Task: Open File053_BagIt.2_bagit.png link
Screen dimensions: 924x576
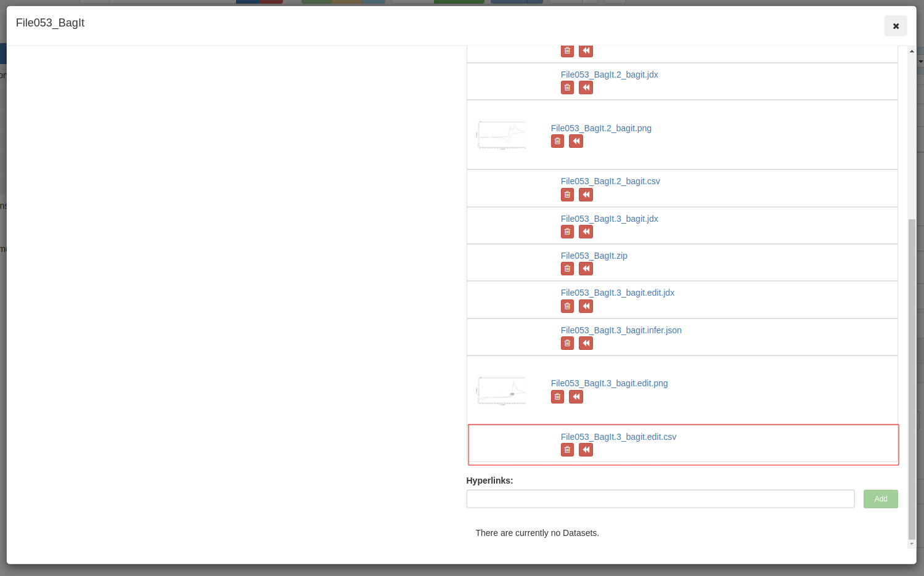Action: pyautogui.click(x=601, y=128)
